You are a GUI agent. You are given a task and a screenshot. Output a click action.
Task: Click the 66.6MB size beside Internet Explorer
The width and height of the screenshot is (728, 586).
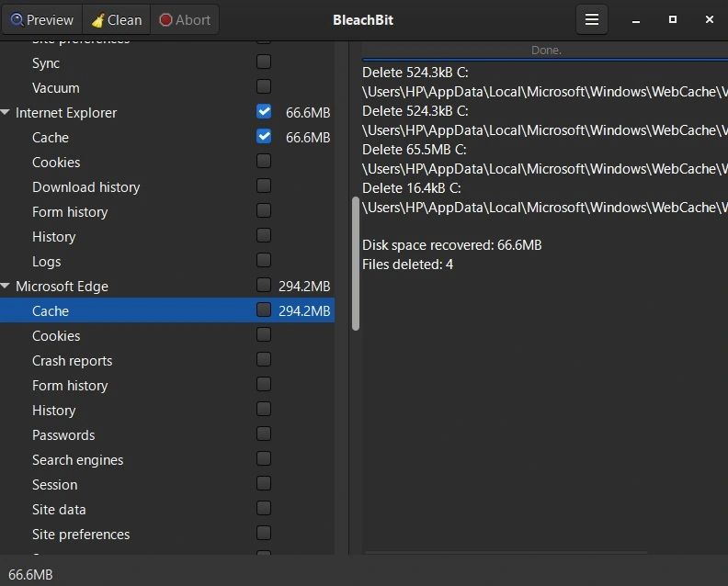tap(308, 113)
